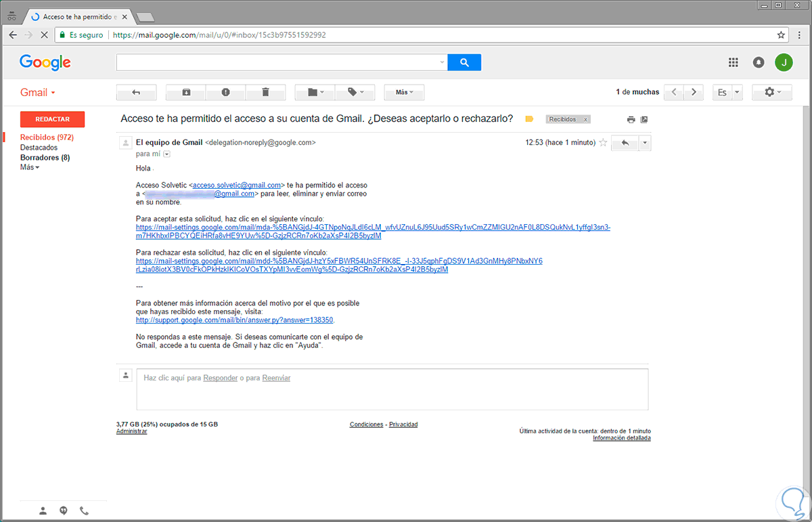812x522 pixels.
Task: Click Responder in the reply box
Action: point(220,378)
